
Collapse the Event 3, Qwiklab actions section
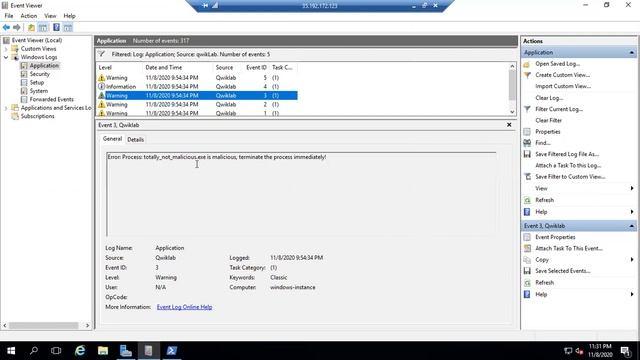(631, 226)
